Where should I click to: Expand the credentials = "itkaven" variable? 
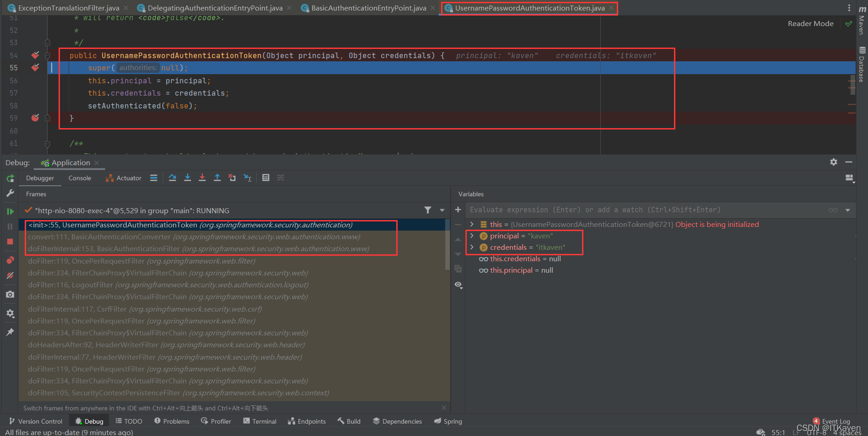[472, 247]
